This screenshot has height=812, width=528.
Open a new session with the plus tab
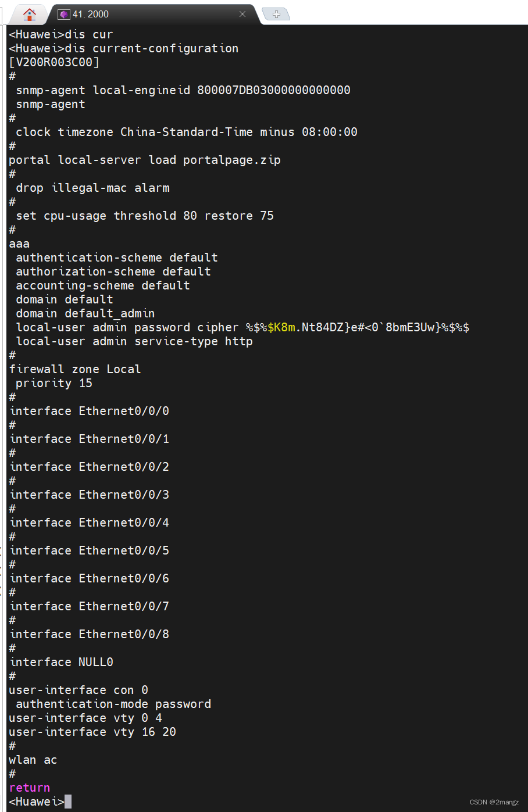(x=275, y=13)
